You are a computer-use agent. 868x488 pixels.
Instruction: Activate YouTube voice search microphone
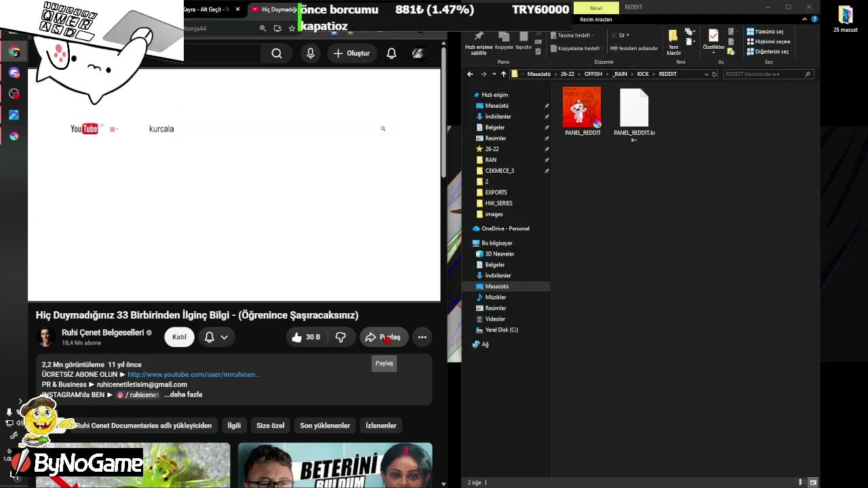[x=311, y=54]
